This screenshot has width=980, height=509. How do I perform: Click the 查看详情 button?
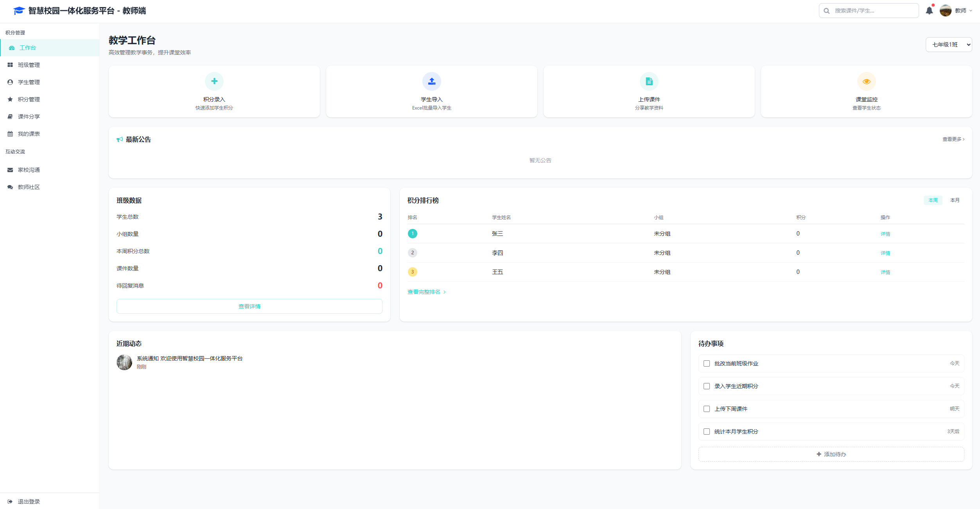[249, 306]
